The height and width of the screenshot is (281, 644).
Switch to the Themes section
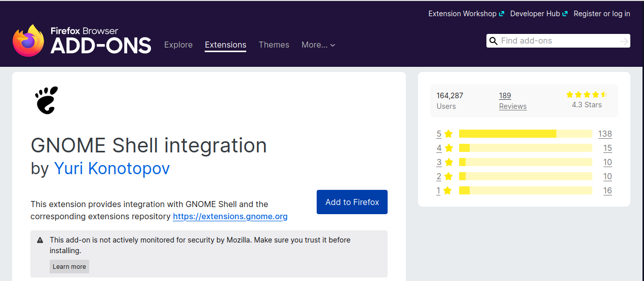[274, 45]
